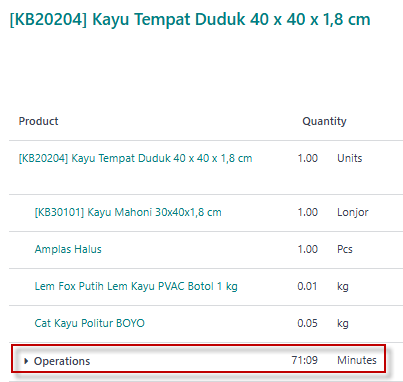Expand the Operations row triangle

point(26,361)
